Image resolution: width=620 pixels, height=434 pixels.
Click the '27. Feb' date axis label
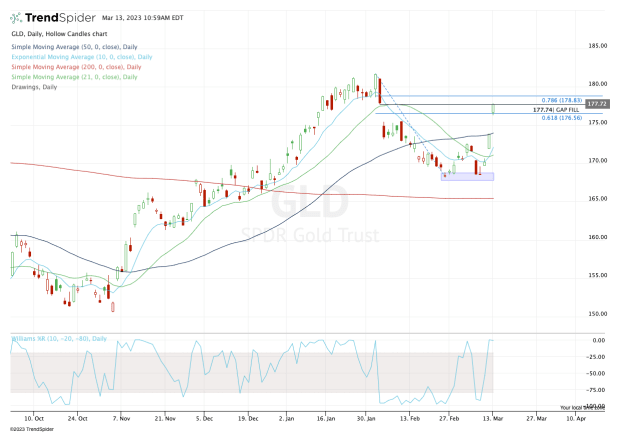coord(449,419)
